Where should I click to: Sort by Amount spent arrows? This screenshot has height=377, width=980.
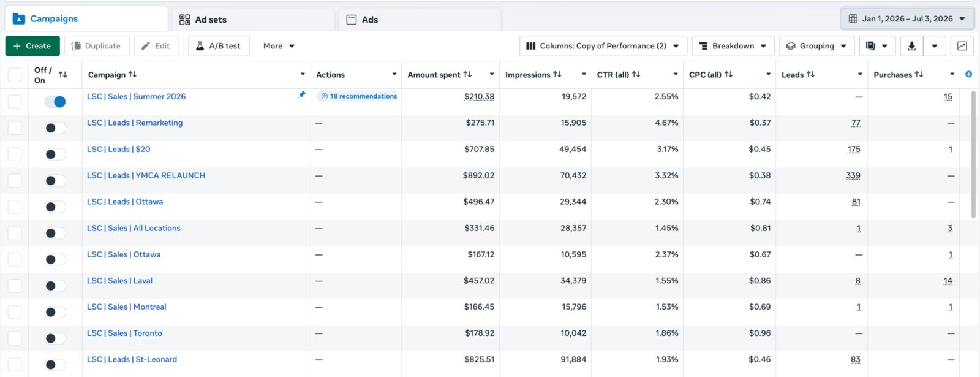point(467,74)
